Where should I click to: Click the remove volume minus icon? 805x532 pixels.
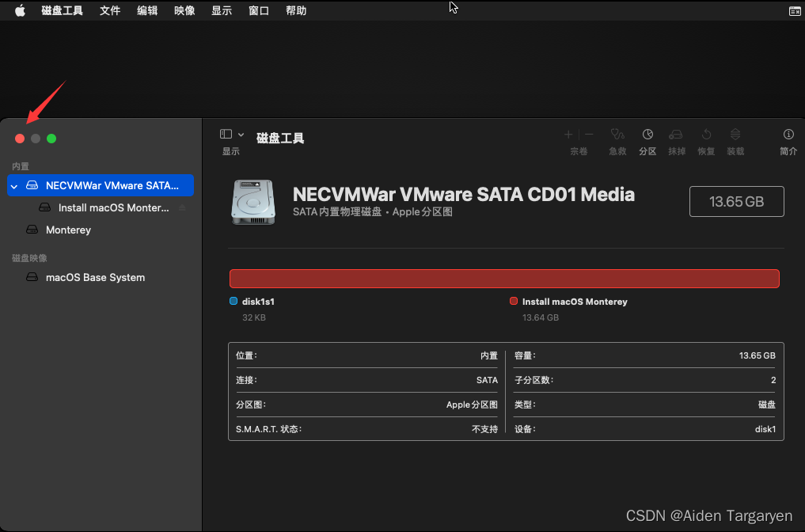click(x=589, y=135)
